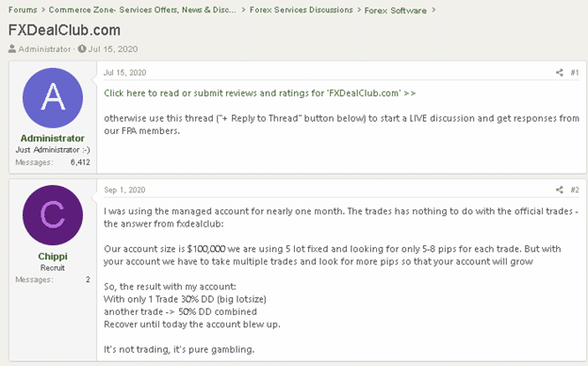This screenshot has width=588, height=366.
Task: Click the user icon beside thread author
Action: coord(12,49)
